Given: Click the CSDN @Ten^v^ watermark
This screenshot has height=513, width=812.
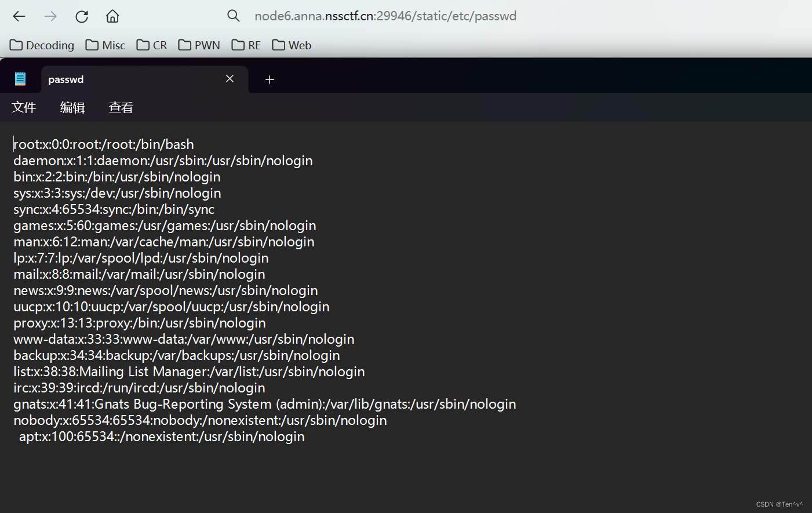Looking at the screenshot, I should pos(780,504).
